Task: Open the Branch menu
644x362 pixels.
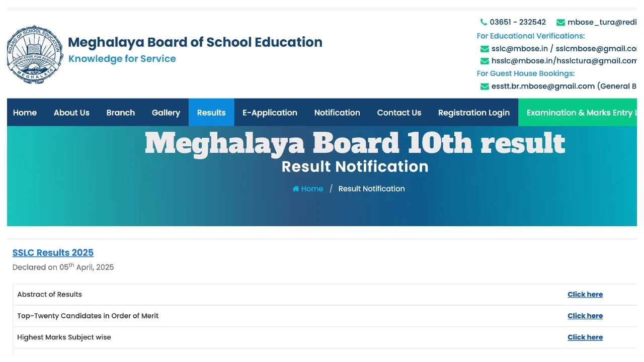Action: [x=121, y=113]
